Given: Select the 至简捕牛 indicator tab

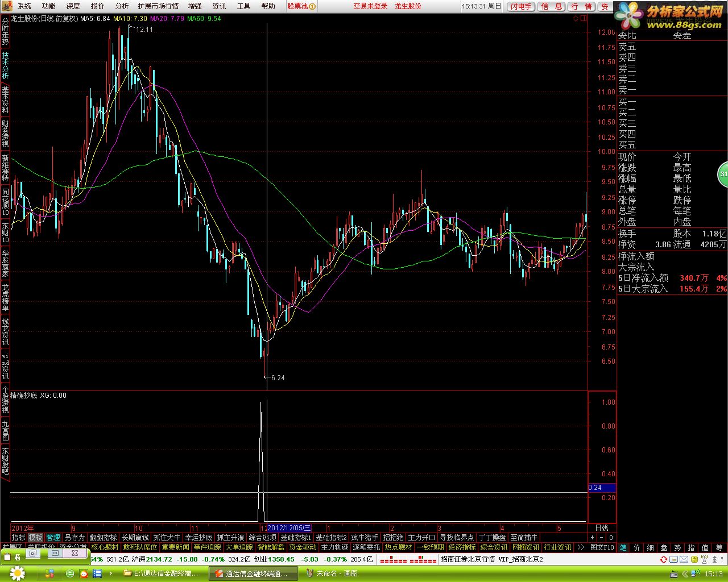Looking at the screenshot, I should point(524,537).
